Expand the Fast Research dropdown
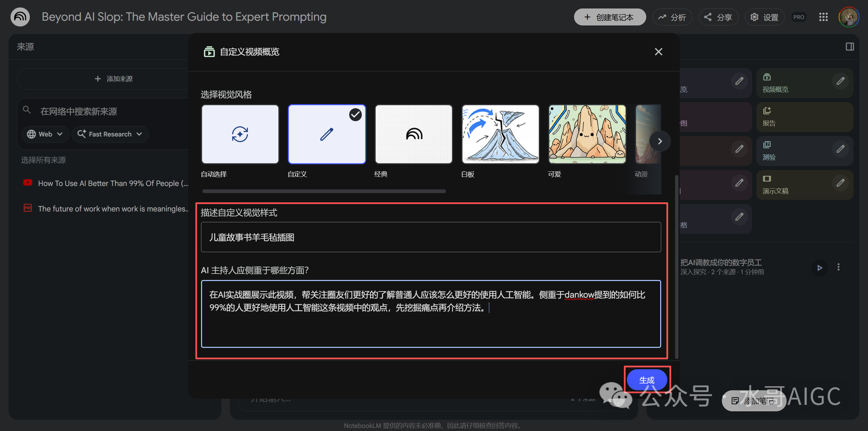 [x=110, y=134]
